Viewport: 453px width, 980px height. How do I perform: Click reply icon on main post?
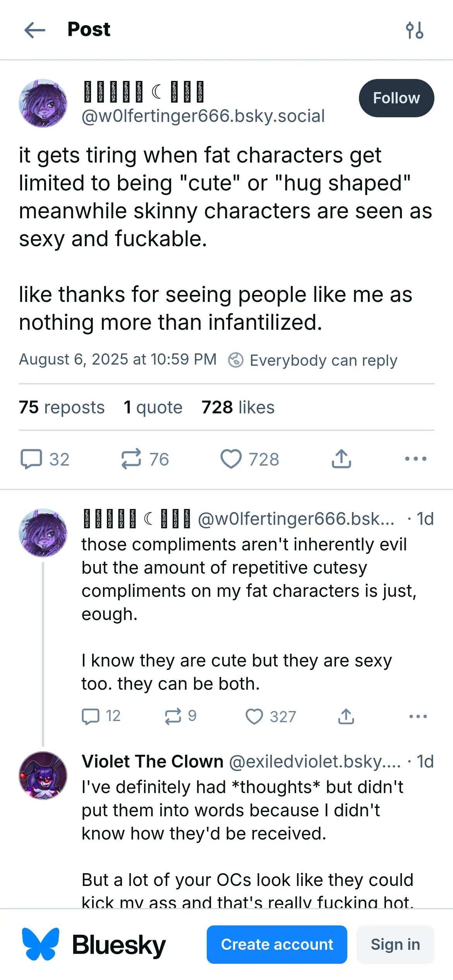[x=31, y=459]
